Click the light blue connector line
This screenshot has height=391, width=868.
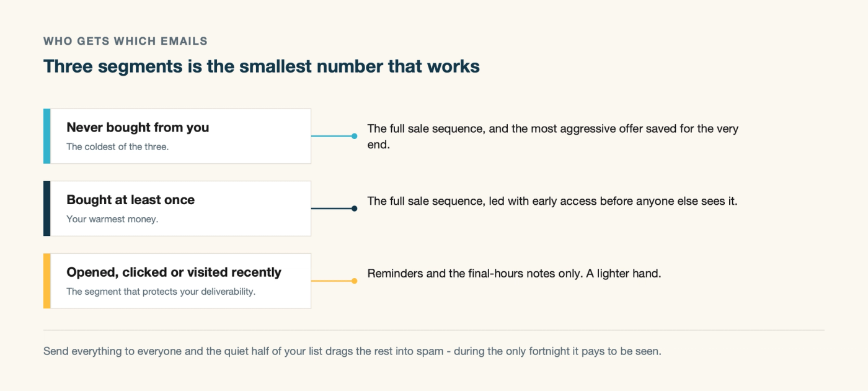pos(331,136)
